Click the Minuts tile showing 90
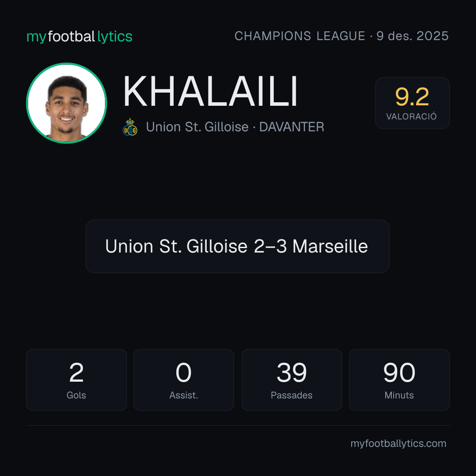The width and height of the screenshot is (476, 476). pos(399,380)
